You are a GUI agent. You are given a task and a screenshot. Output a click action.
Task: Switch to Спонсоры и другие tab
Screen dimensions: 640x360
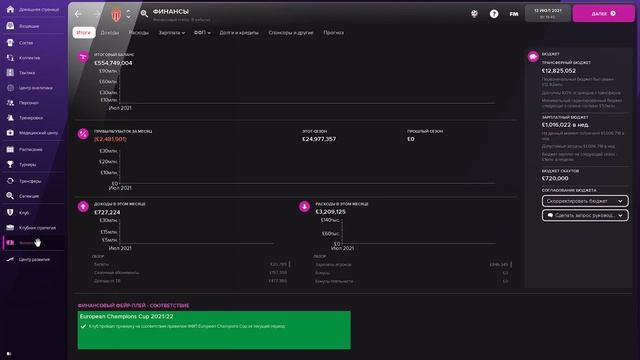coord(291,33)
